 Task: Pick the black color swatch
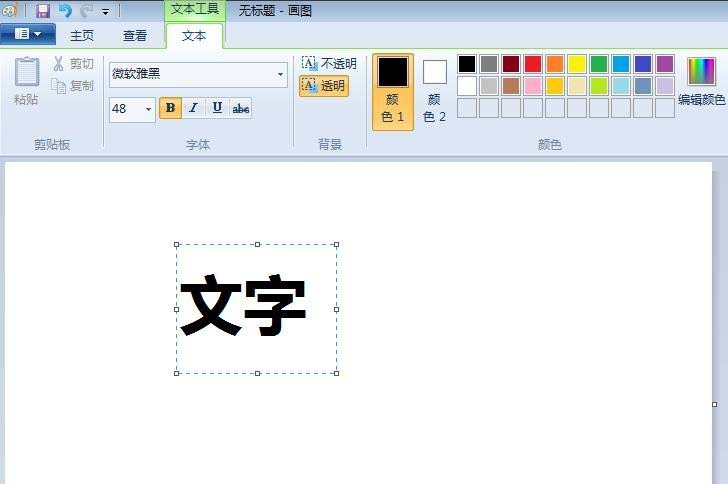(x=467, y=64)
